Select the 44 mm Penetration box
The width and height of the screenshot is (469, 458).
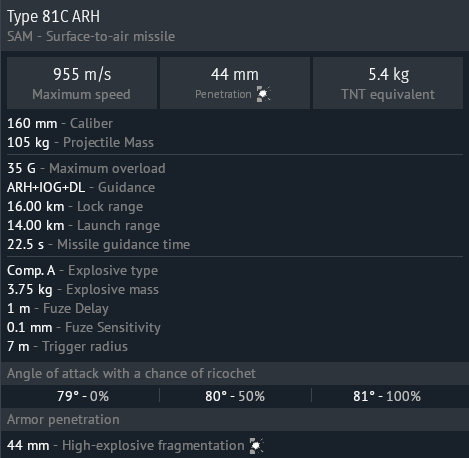[x=235, y=83]
